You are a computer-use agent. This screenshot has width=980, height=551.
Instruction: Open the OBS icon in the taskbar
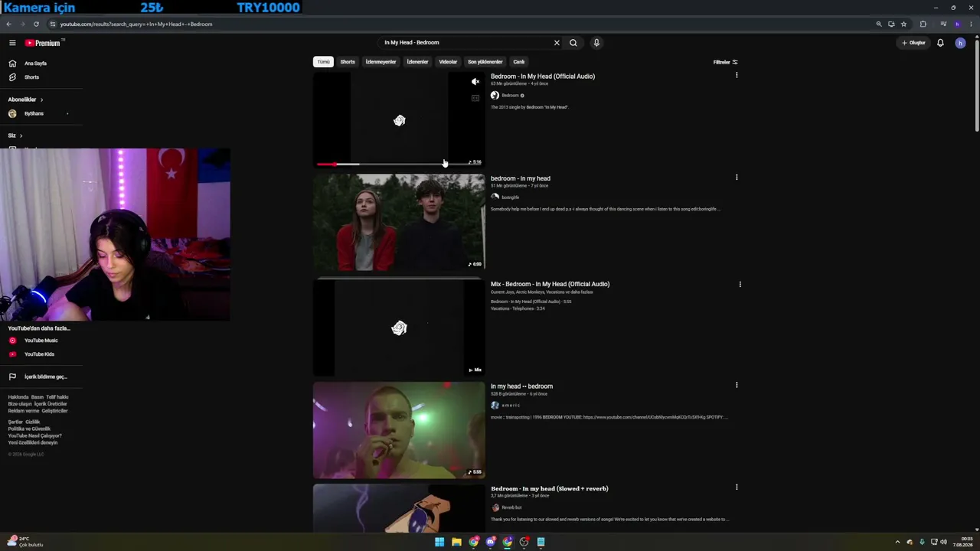point(524,542)
